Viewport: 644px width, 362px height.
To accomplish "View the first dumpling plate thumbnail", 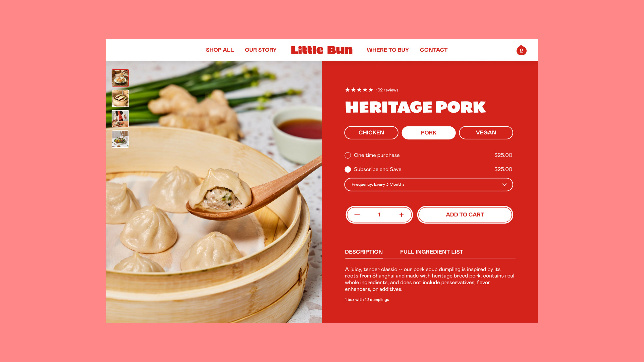I will 120,78.
